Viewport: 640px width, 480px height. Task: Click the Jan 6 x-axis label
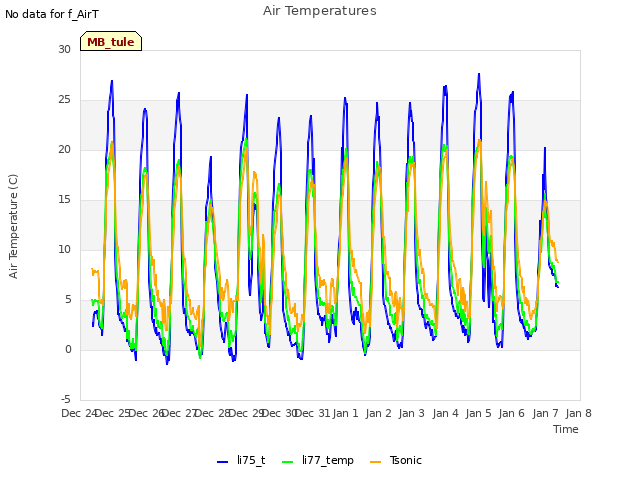[x=511, y=413]
